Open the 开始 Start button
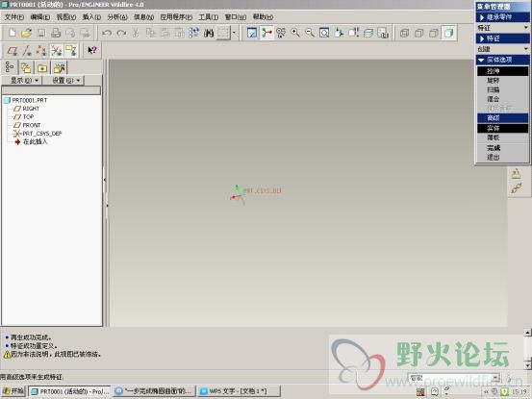Viewport: 532px width, 399px height. [13, 391]
